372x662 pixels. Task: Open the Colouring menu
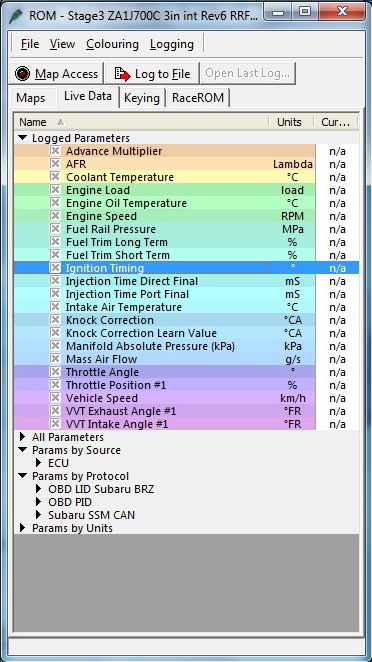[x=112, y=44]
